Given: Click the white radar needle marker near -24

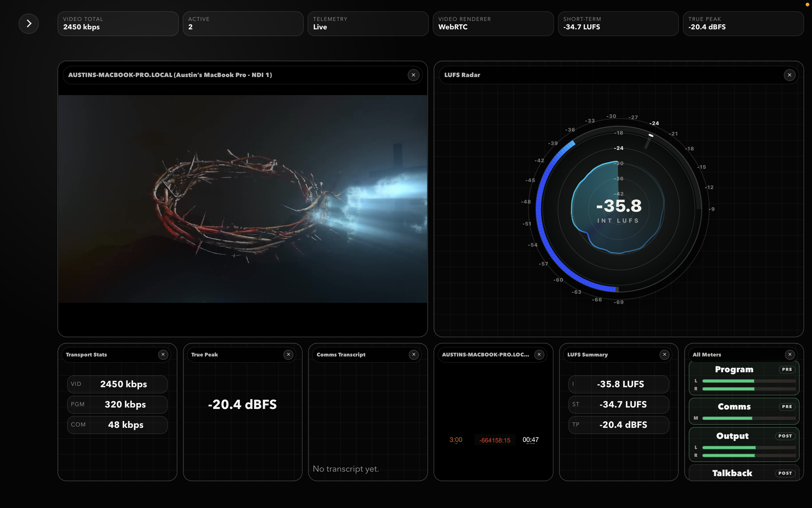Looking at the screenshot, I should (651, 135).
